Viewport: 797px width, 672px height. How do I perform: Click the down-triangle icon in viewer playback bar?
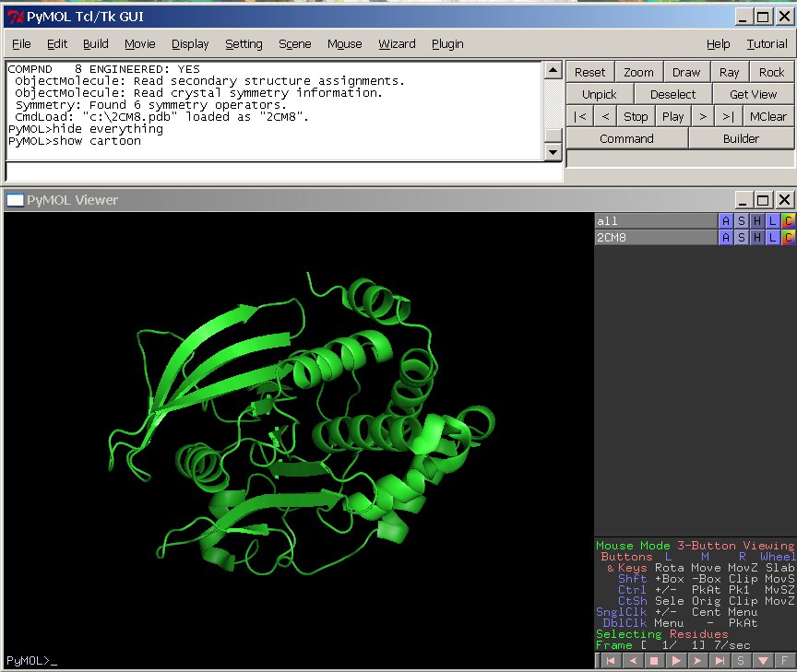763,661
